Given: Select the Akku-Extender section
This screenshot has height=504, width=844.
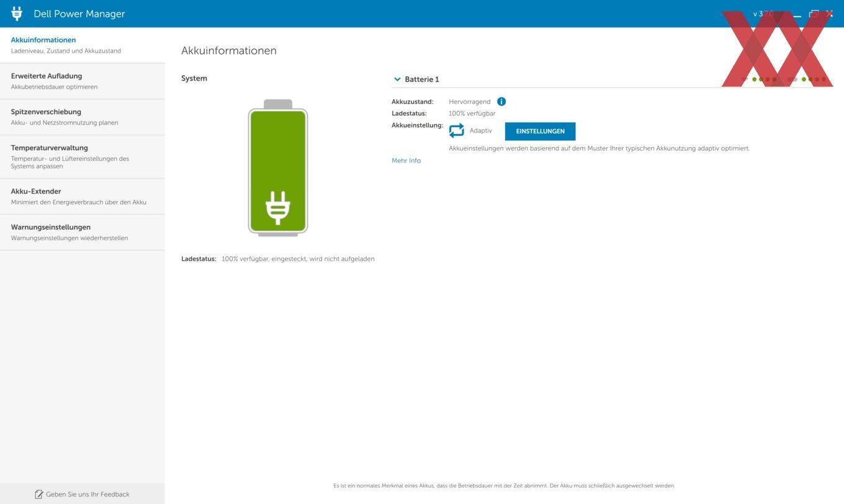Looking at the screenshot, I should click(x=83, y=197).
